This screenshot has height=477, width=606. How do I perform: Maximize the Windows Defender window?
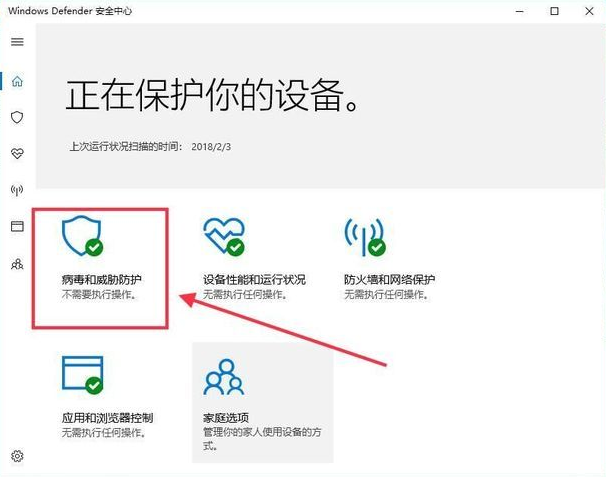pyautogui.click(x=554, y=11)
